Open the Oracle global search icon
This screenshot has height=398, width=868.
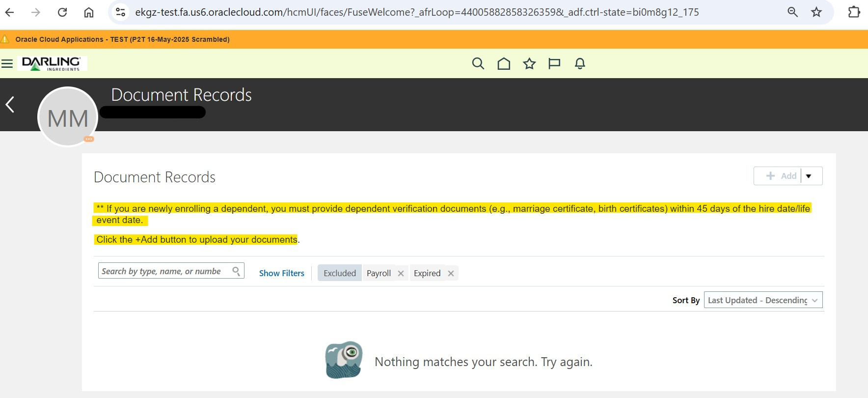pyautogui.click(x=478, y=63)
